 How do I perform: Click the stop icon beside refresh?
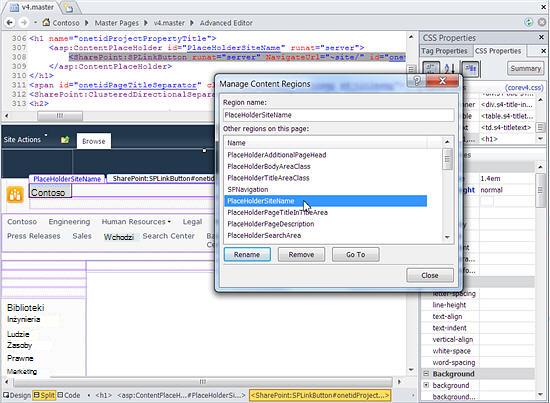(x=542, y=22)
